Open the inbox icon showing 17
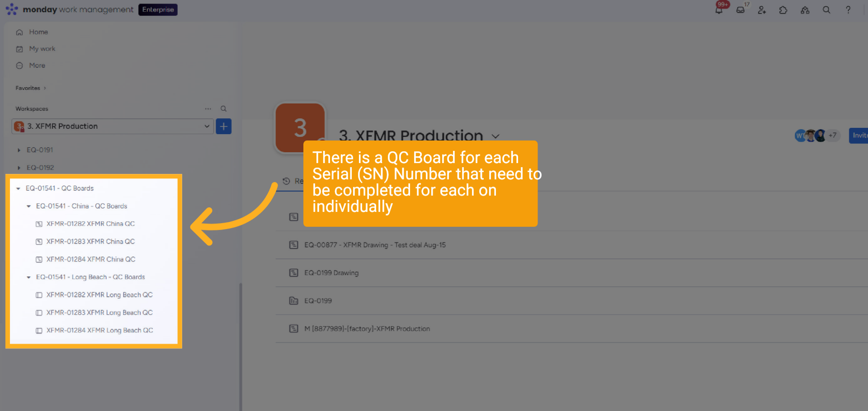The height and width of the screenshot is (411, 868). (741, 9)
